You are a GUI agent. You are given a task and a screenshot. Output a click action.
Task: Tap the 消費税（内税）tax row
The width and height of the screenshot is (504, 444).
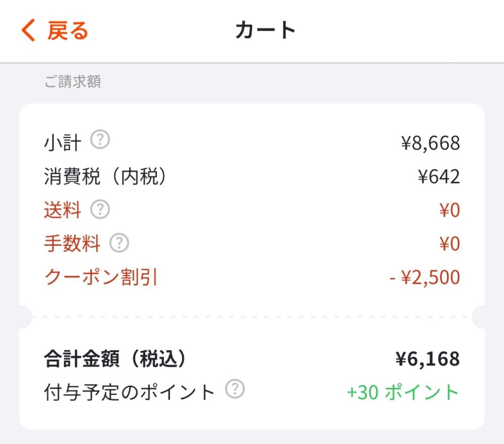(106, 176)
